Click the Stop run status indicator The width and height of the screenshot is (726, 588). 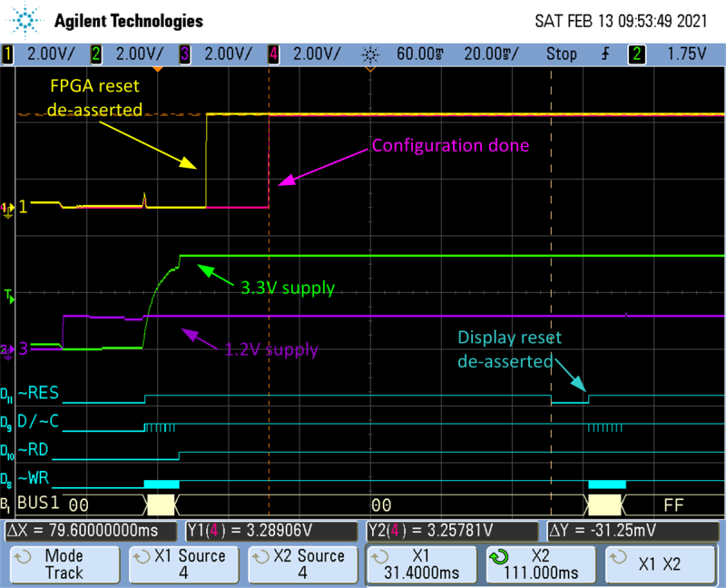point(562,54)
